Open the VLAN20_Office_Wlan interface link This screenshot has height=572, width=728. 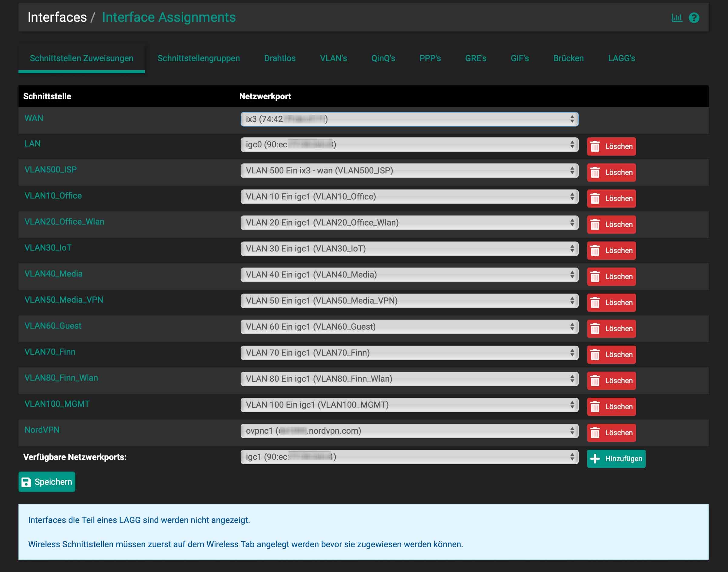tap(64, 221)
